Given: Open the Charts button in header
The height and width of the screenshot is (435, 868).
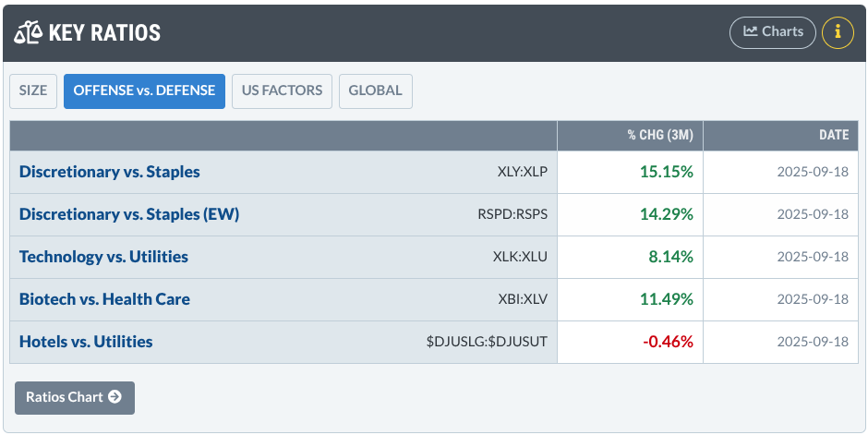Looking at the screenshot, I should pos(773,32).
